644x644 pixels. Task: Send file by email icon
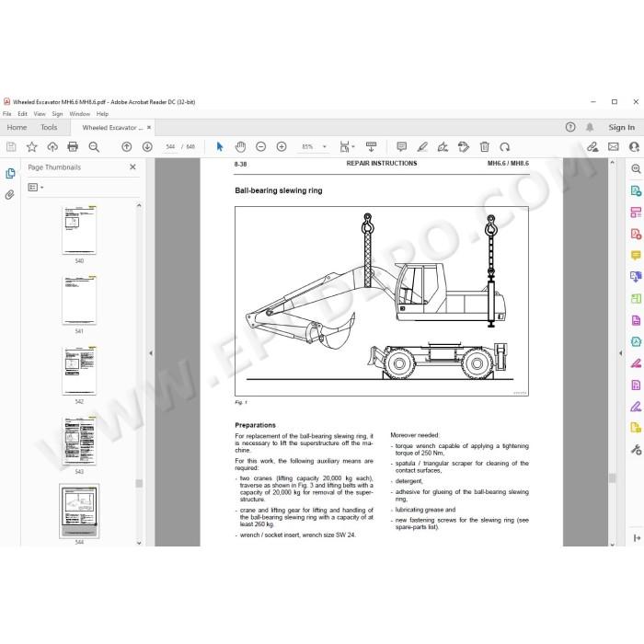614,146
